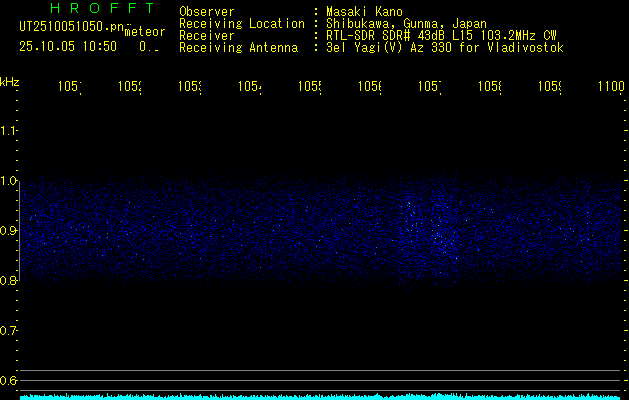
Task: Click the Receiving Location label
Action: click(x=241, y=23)
